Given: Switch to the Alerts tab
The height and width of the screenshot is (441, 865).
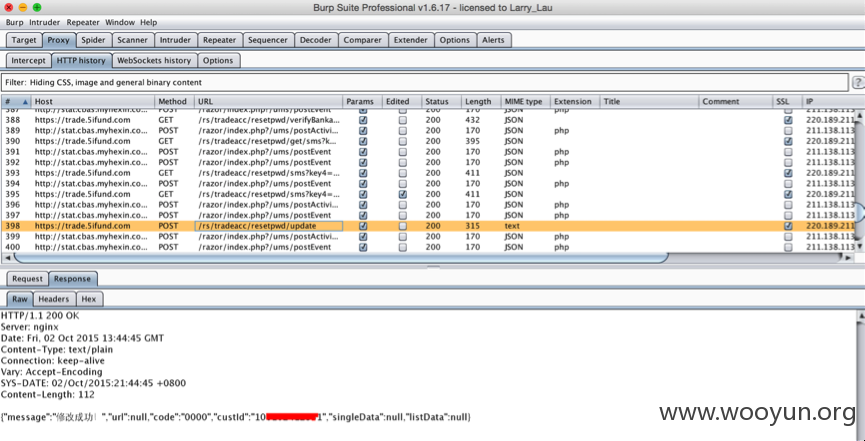Looking at the screenshot, I should point(493,40).
